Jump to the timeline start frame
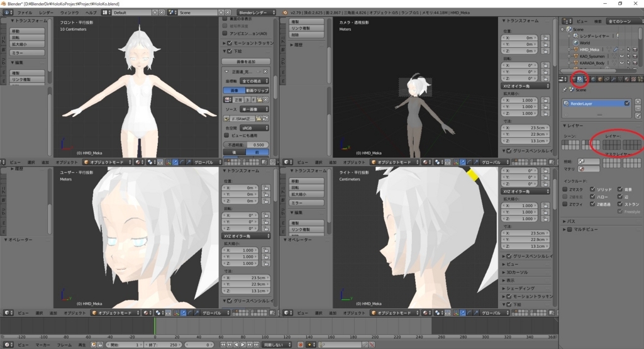This screenshot has height=349, width=644. (223, 345)
